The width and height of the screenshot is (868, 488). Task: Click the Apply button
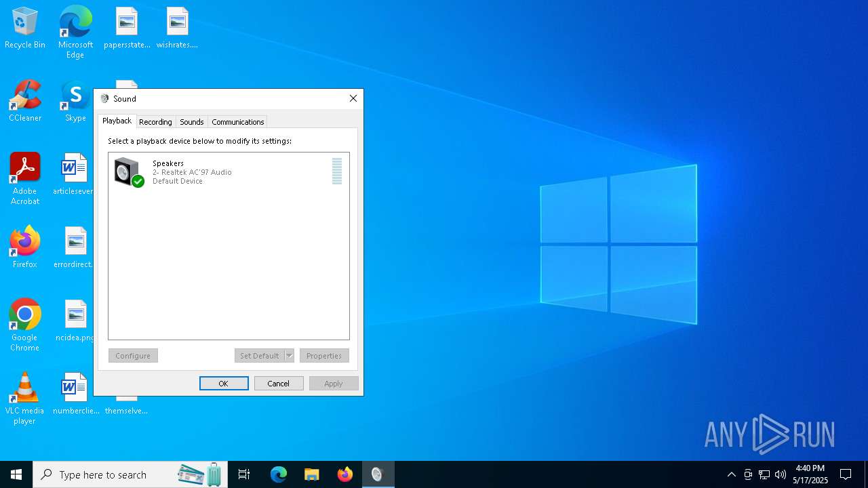(334, 384)
